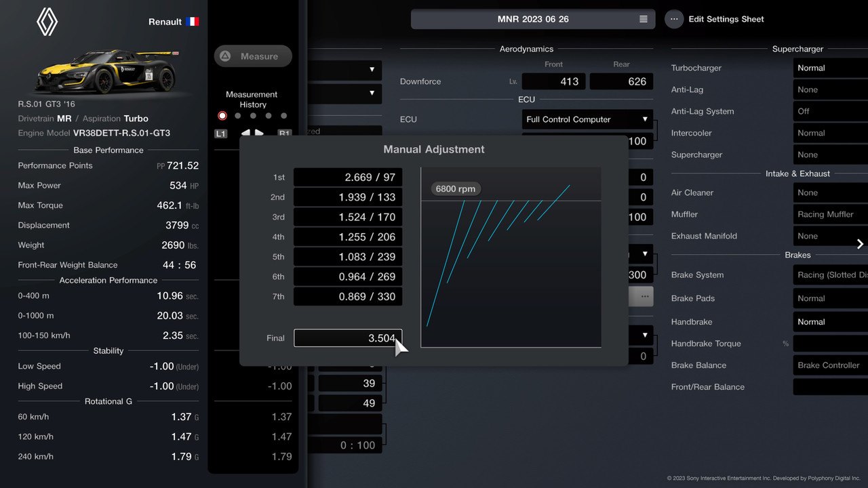The height and width of the screenshot is (488, 868).
Task: Click the Manual Adjustment dialog title
Action: point(434,149)
